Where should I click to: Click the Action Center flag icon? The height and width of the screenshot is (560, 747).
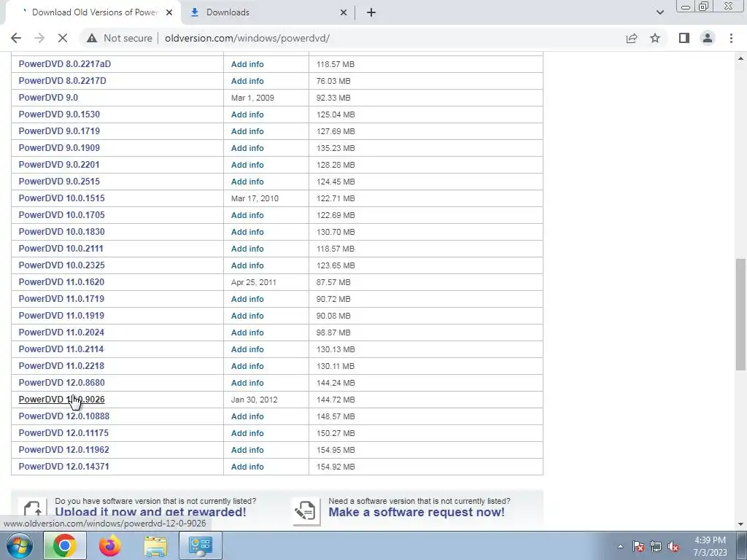(x=638, y=546)
